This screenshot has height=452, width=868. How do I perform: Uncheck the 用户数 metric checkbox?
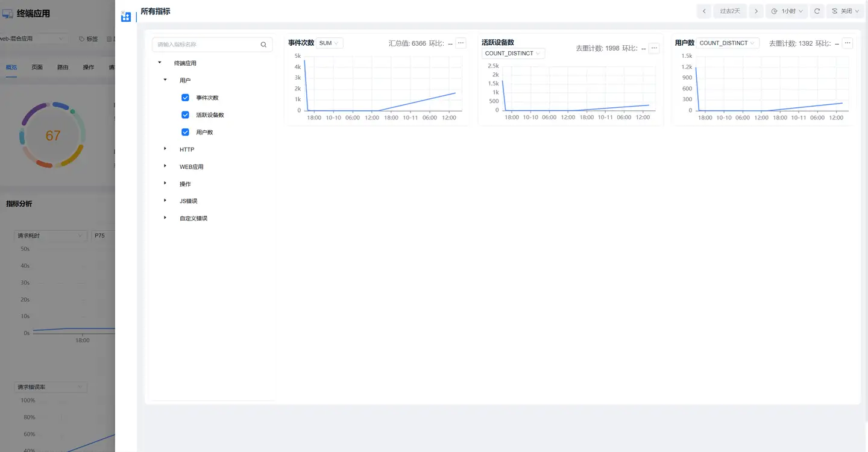(x=185, y=132)
